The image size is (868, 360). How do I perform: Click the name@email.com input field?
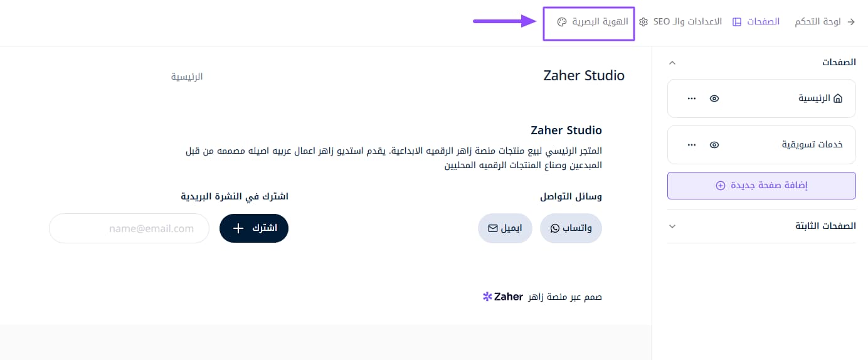(x=129, y=229)
